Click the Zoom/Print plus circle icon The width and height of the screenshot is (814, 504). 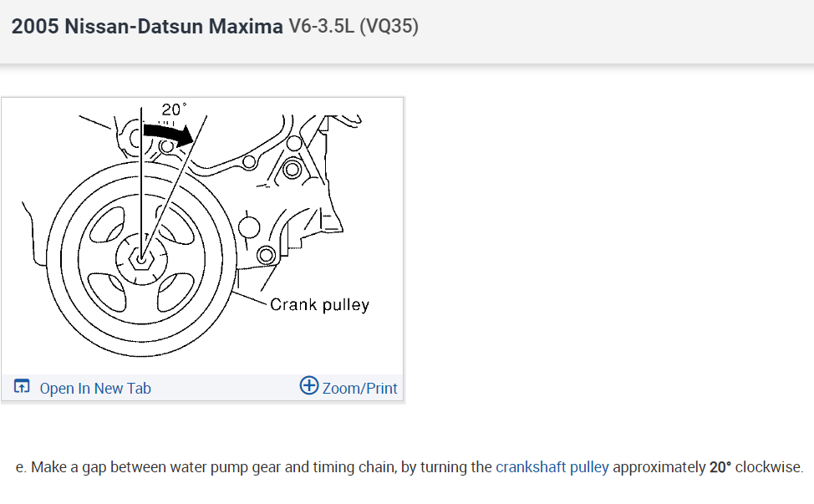(309, 385)
